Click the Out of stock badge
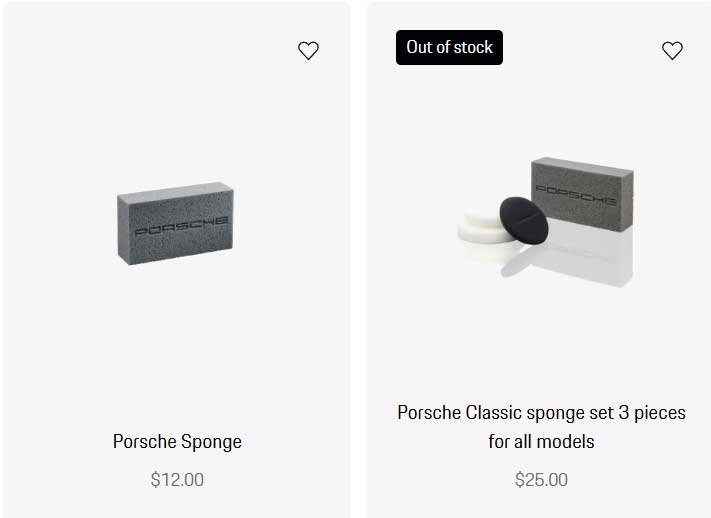 click(x=449, y=47)
